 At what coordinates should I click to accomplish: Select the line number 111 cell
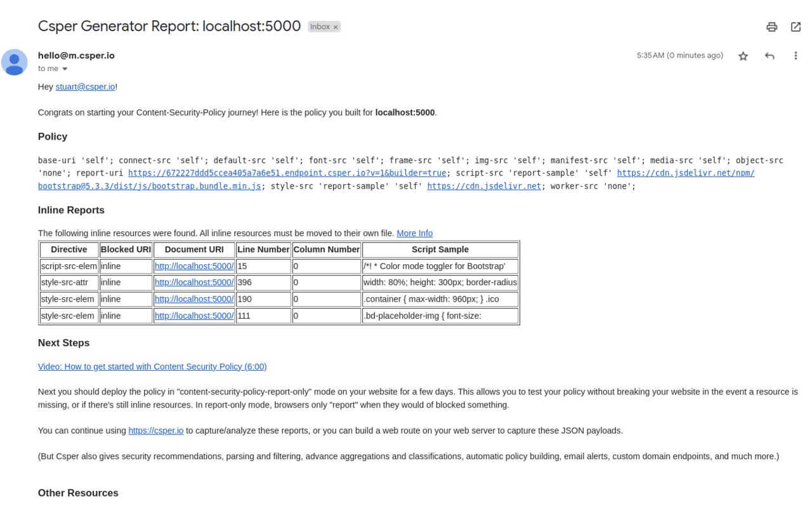263,316
